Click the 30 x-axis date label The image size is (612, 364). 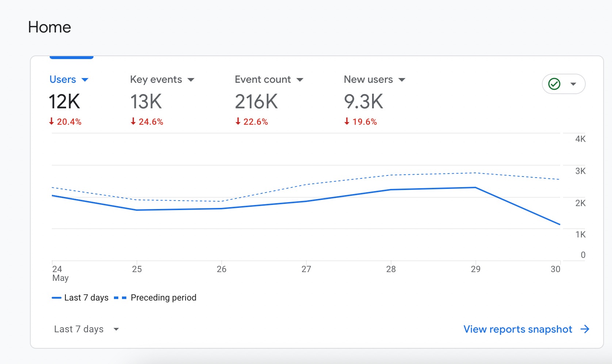coord(555,269)
